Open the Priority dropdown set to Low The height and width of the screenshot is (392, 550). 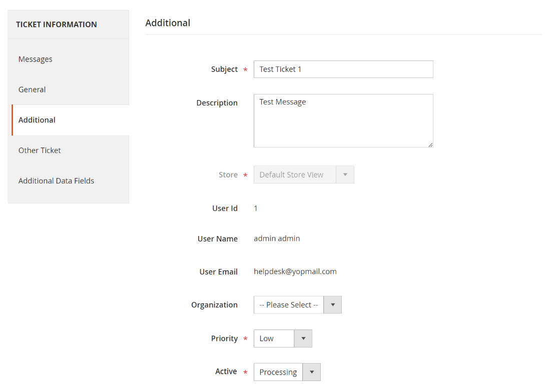click(283, 338)
